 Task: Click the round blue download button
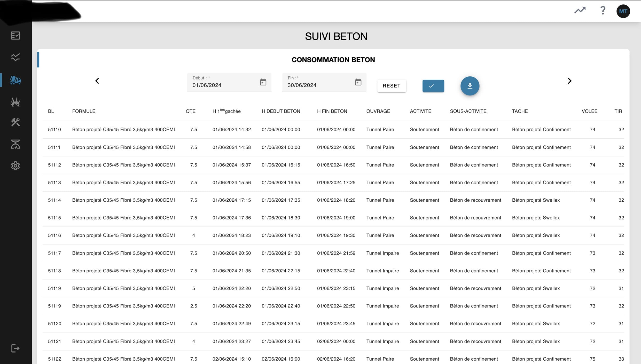tap(470, 86)
